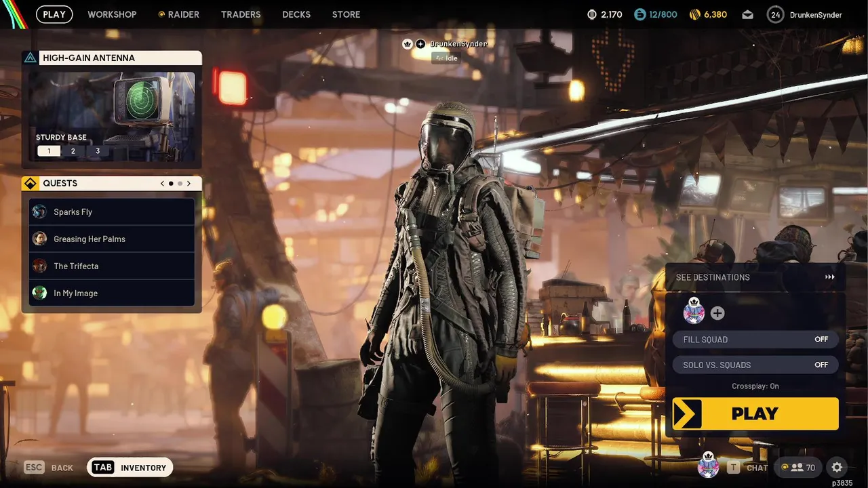868x488 pixels.
Task: Select Sturdy Base step 1
Action: pyautogui.click(x=49, y=151)
